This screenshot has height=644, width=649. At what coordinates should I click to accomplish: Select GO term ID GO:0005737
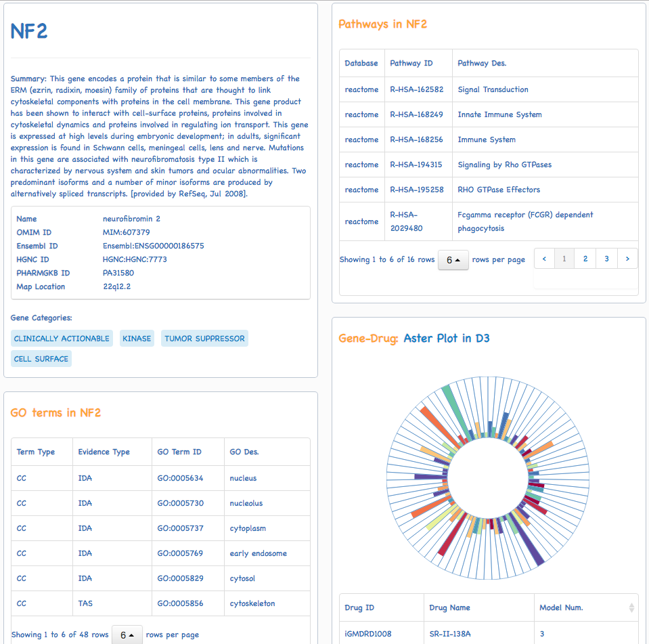point(181,528)
